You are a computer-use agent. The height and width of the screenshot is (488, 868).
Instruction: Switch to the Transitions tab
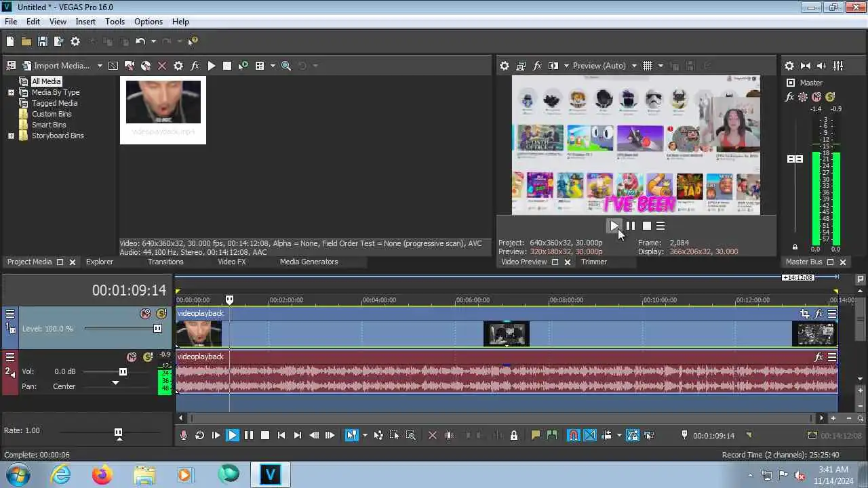click(x=165, y=262)
